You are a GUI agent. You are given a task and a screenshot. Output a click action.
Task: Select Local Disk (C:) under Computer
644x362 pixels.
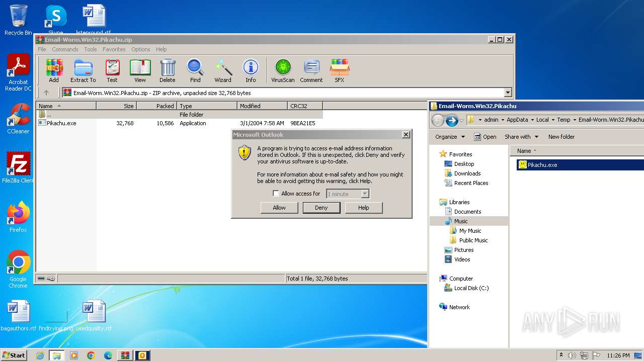(466, 288)
